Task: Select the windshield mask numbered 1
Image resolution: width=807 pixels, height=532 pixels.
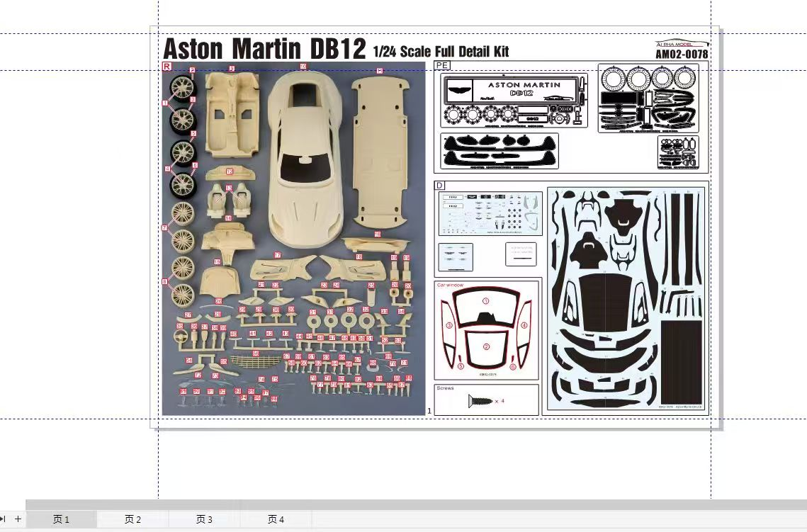Action: [486, 307]
